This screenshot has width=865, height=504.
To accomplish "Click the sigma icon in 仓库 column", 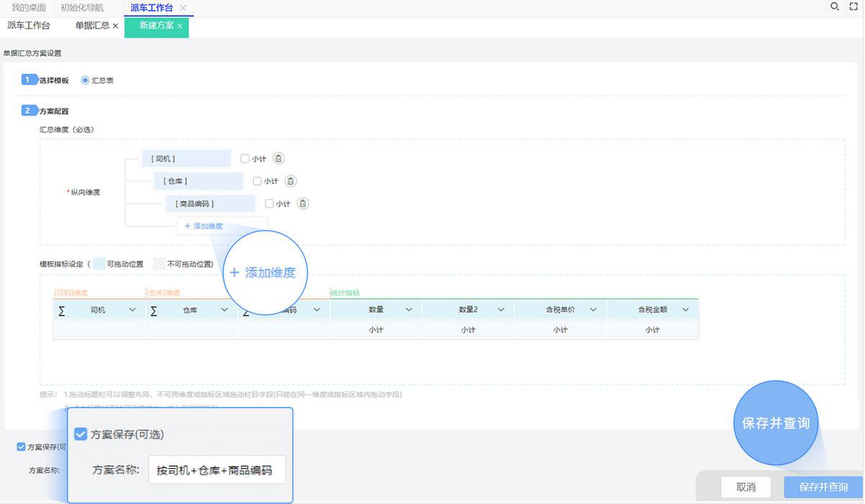I will click(x=154, y=310).
